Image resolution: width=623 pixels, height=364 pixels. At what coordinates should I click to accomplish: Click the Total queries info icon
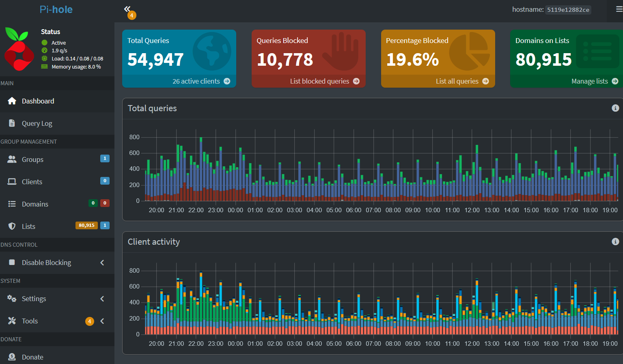pyautogui.click(x=615, y=108)
